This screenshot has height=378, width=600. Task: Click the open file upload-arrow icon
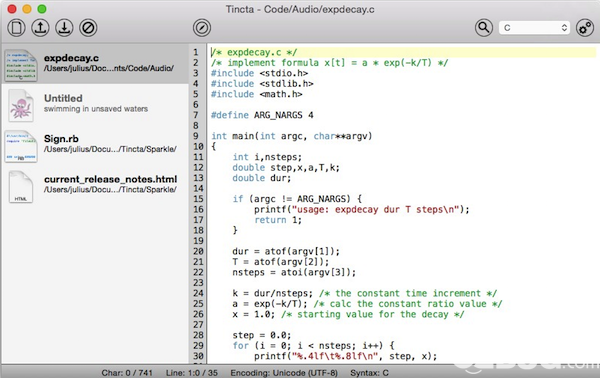[40, 28]
